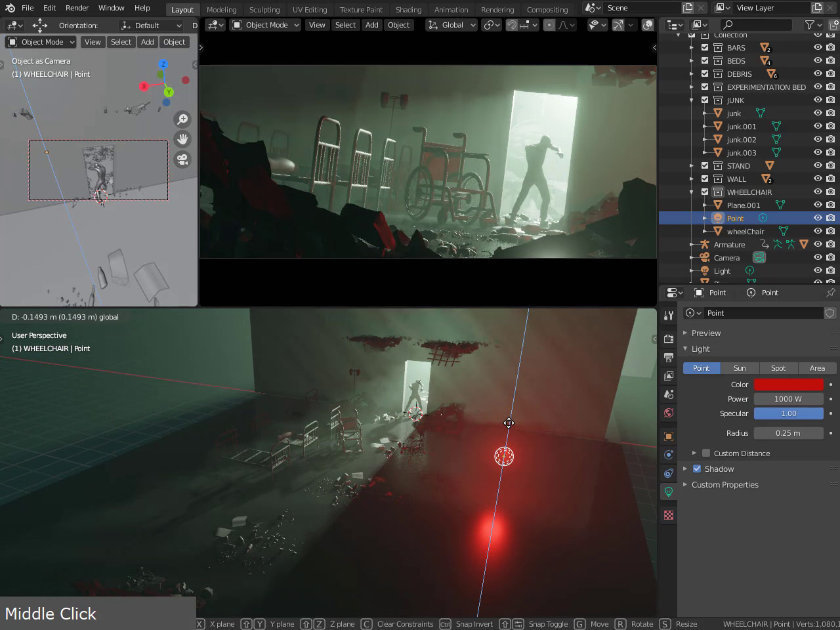Click the Radius 0.25 m field
The height and width of the screenshot is (630, 840).
tap(788, 433)
